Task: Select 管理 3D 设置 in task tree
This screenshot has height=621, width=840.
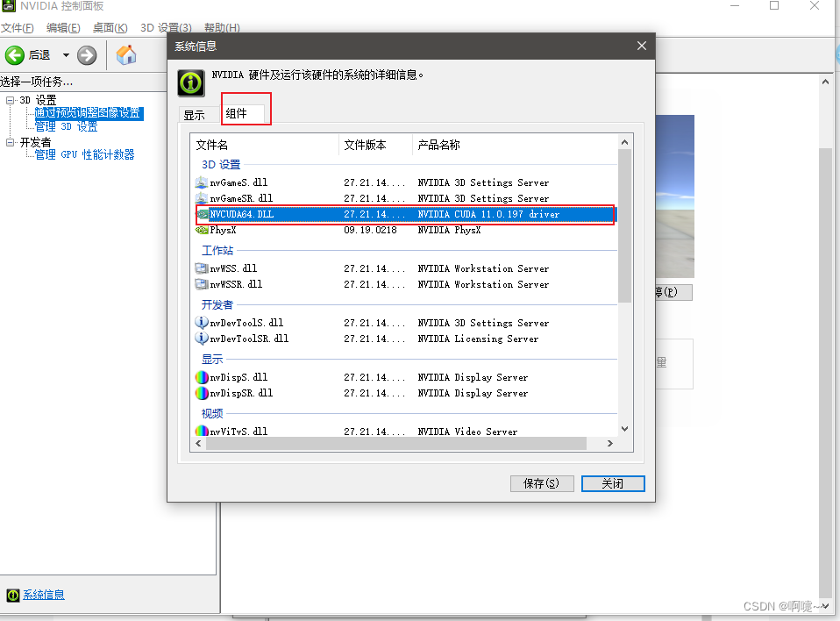Action: 67,127
